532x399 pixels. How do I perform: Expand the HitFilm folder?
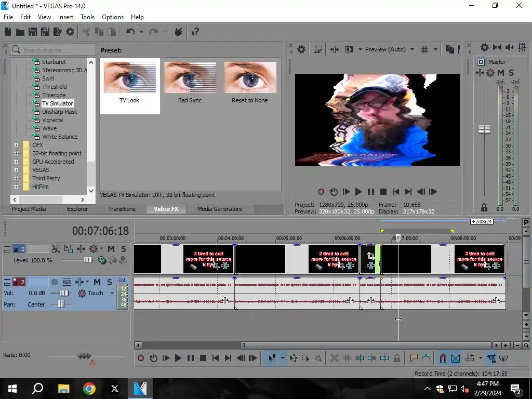click(x=16, y=187)
